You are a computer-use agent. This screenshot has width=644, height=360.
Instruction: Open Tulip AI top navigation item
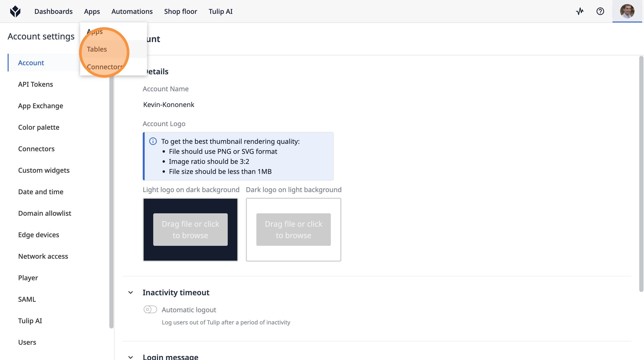pyautogui.click(x=220, y=11)
